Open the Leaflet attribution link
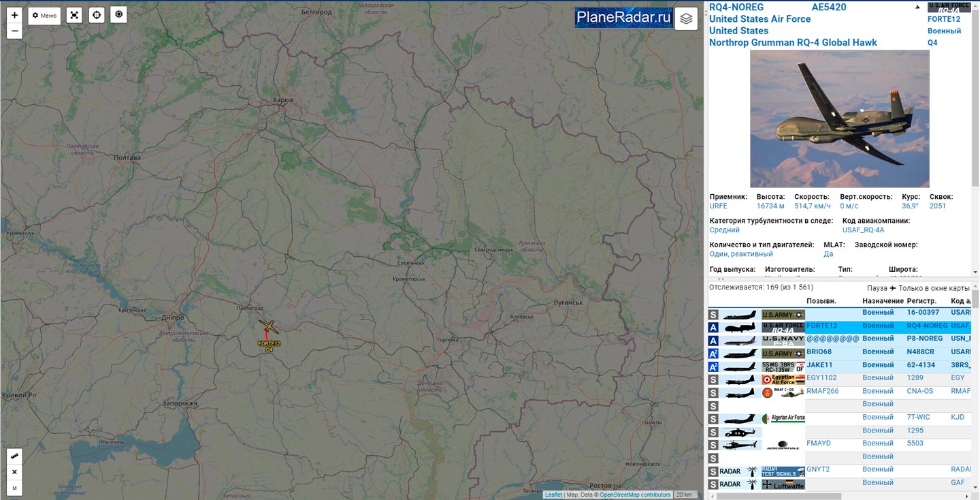980x500 pixels. click(x=553, y=495)
